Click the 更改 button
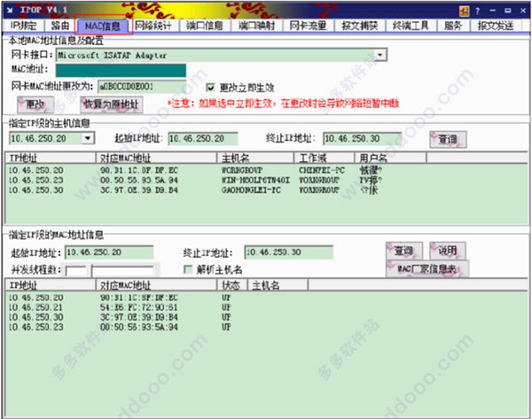532x419 pixels. point(35,105)
